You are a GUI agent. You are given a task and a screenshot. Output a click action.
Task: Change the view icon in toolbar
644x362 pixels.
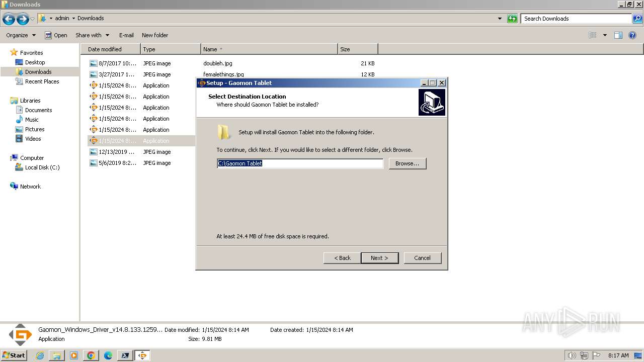tap(593, 35)
